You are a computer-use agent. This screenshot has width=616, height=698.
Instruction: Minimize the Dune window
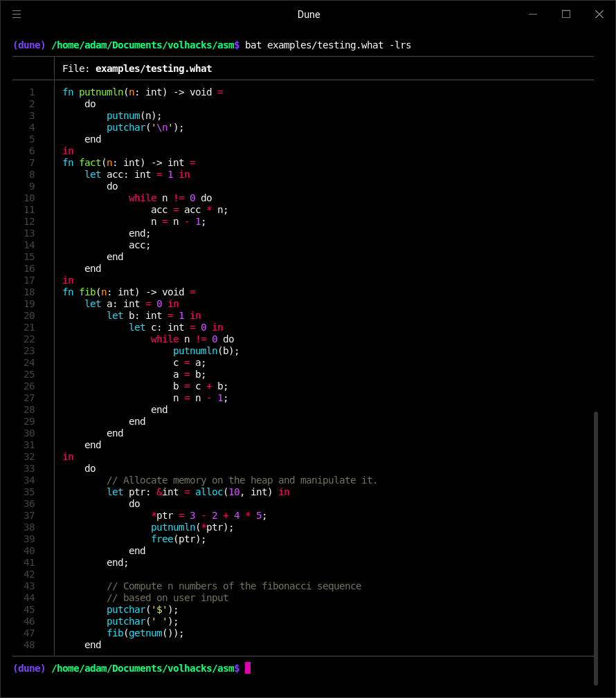[x=533, y=15]
